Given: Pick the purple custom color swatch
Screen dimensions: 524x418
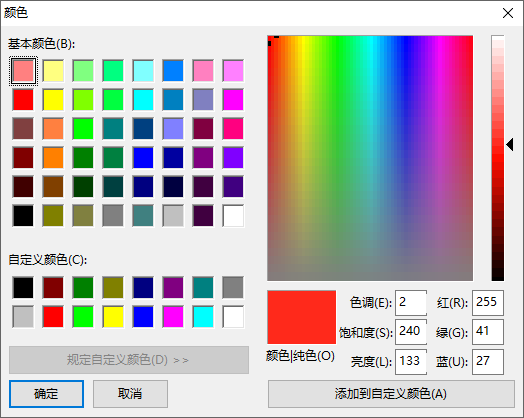Looking at the screenshot, I should [x=173, y=287].
